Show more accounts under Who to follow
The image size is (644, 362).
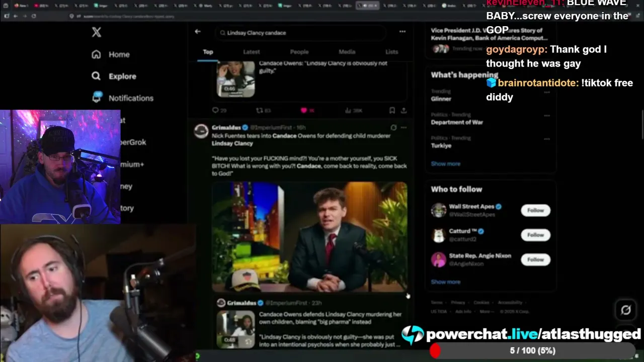pos(445,282)
